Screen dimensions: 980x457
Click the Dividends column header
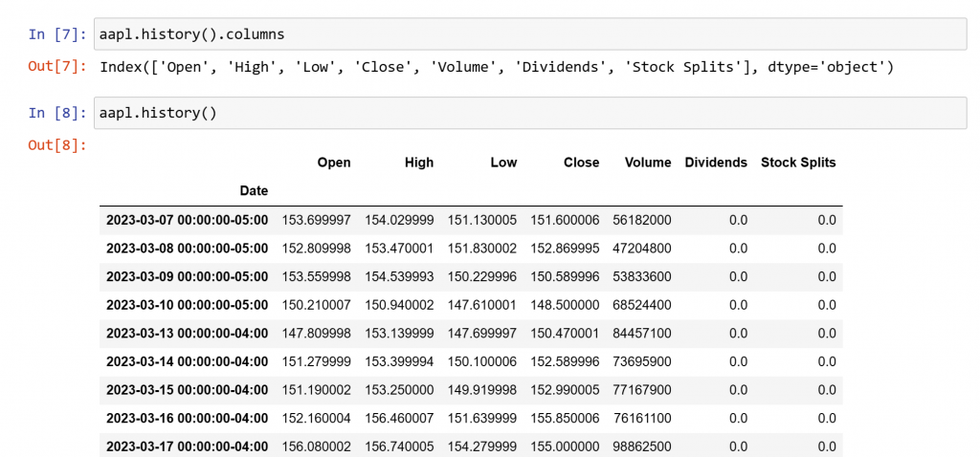pos(716,163)
